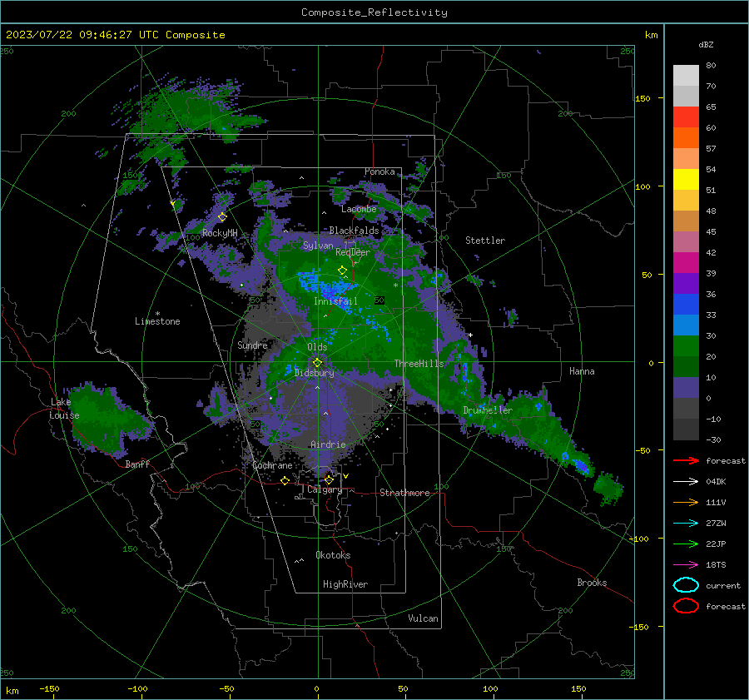Click the white 04DK arrow icon
Image resolution: width=749 pixels, height=700 pixels.
(x=686, y=481)
